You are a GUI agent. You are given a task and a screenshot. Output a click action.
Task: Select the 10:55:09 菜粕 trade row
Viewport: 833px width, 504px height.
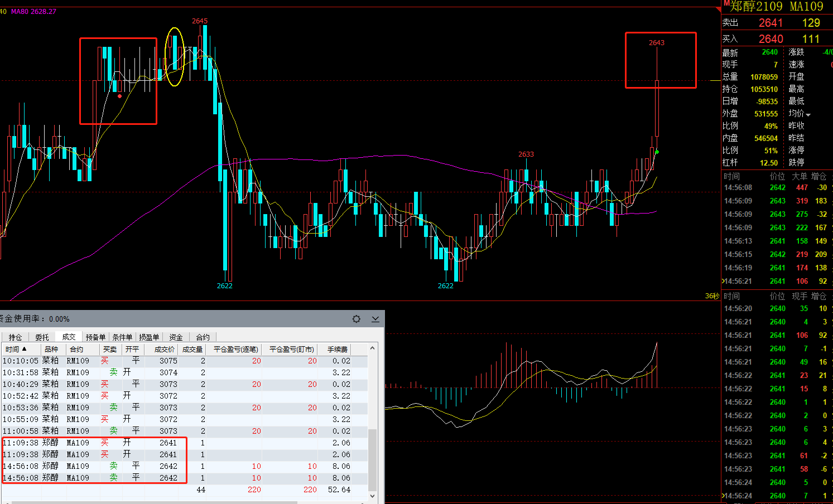[184, 419]
